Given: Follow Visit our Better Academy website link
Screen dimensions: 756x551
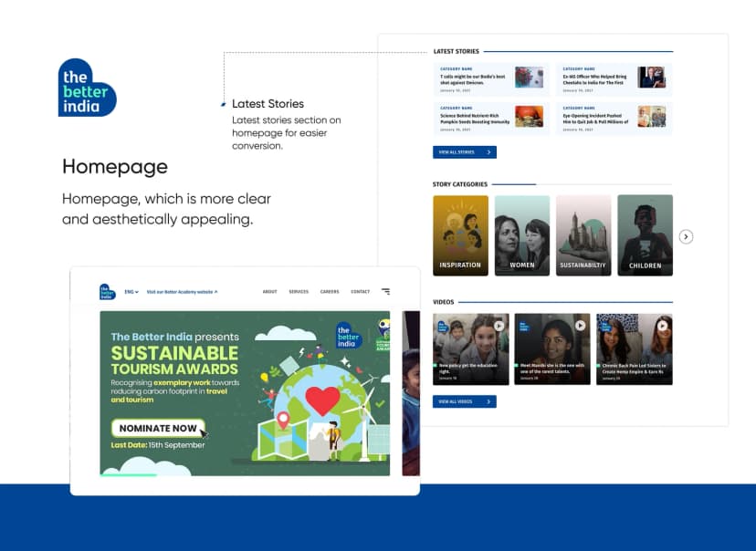Looking at the screenshot, I should pos(183,292).
